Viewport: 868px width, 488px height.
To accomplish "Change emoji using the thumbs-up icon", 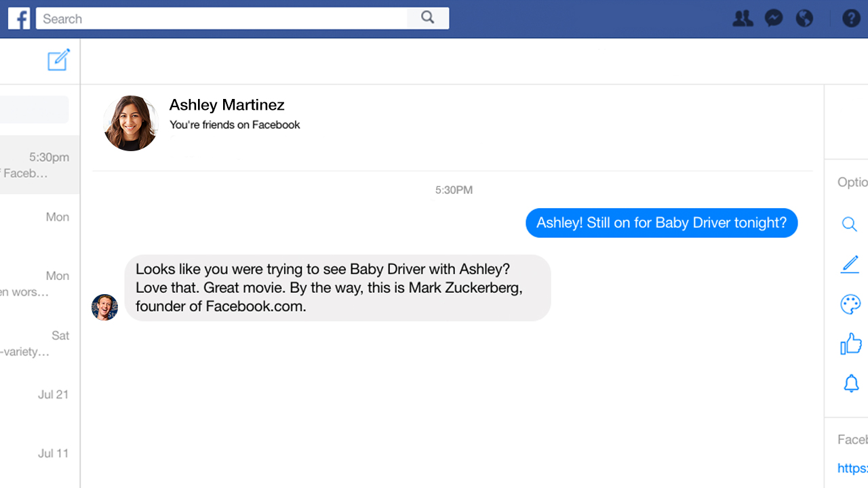I will [x=851, y=344].
